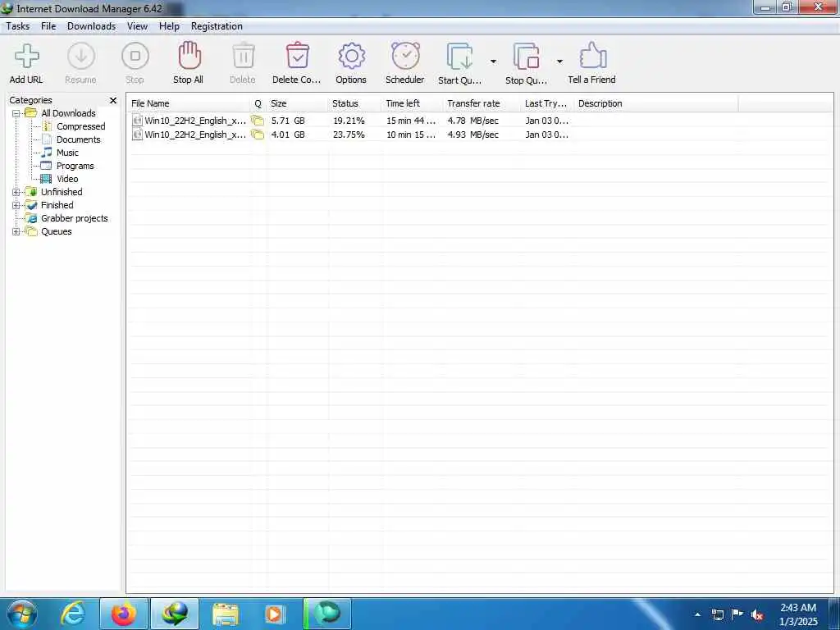840x630 pixels.
Task: Click the volume muted tray icon
Action: [757, 615]
